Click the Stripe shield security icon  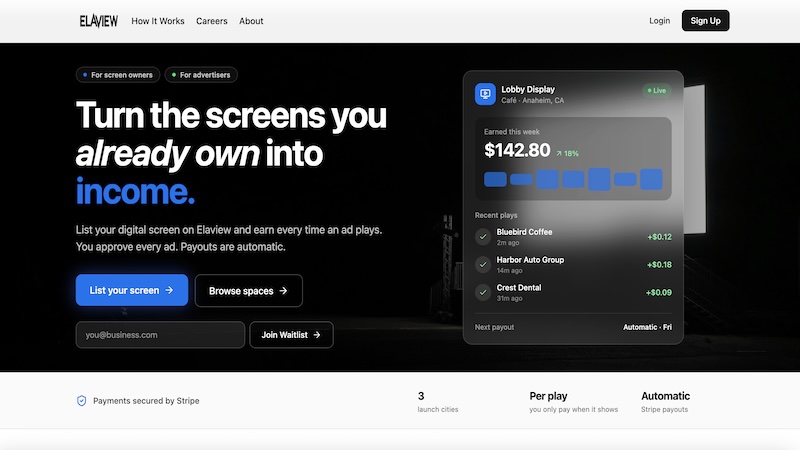pos(82,401)
